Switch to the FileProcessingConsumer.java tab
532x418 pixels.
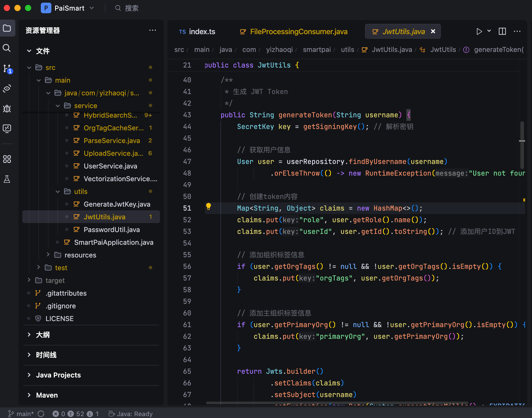tap(299, 32)
